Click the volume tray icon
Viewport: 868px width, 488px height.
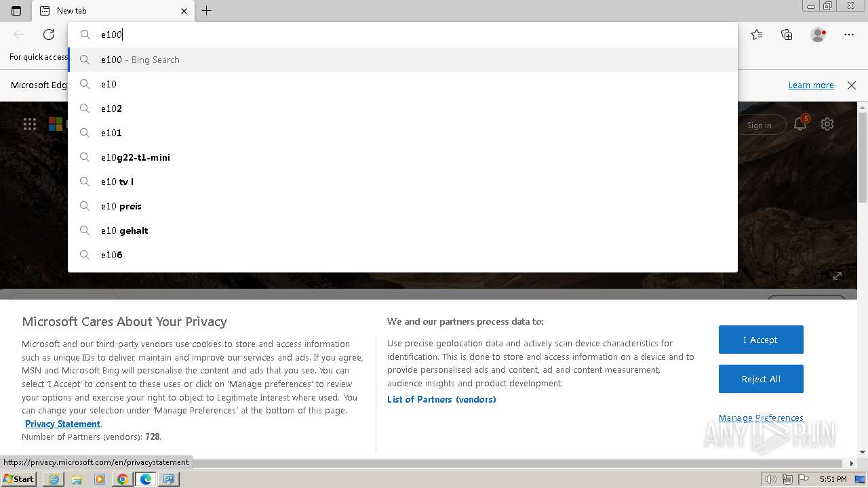(771, 479)
